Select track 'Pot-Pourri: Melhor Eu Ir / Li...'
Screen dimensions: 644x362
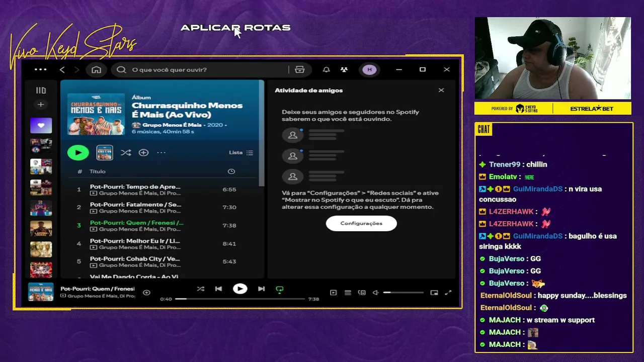click(163, 243)
